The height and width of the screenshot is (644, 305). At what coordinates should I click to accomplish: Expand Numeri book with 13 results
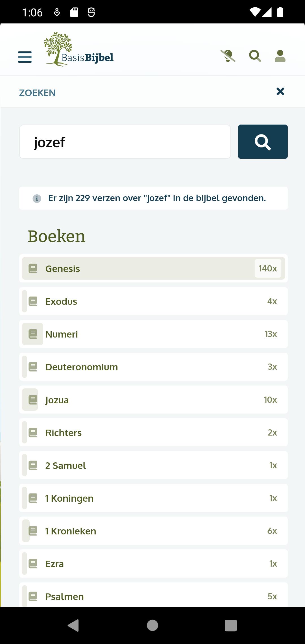pyautogui.click(x=153, y=334)
